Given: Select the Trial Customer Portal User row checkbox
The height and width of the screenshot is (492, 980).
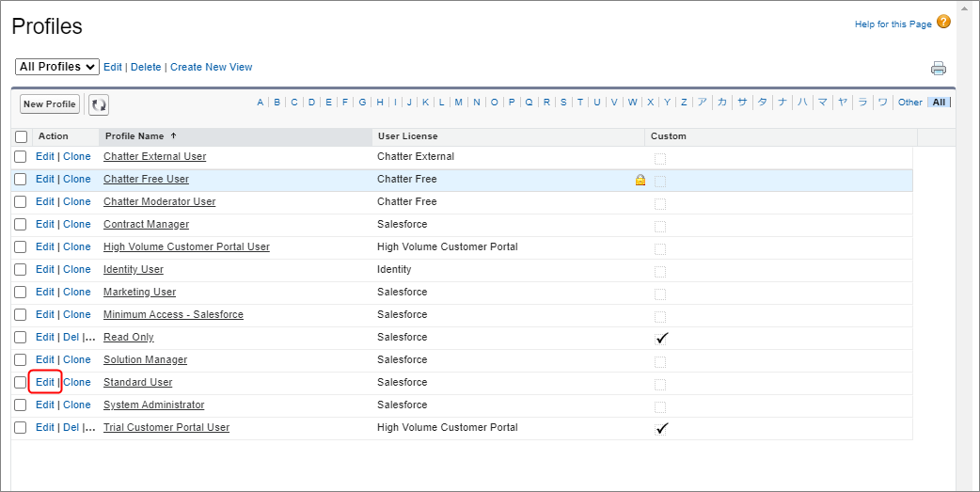Looking at the screenshot, I should (21, 427).
